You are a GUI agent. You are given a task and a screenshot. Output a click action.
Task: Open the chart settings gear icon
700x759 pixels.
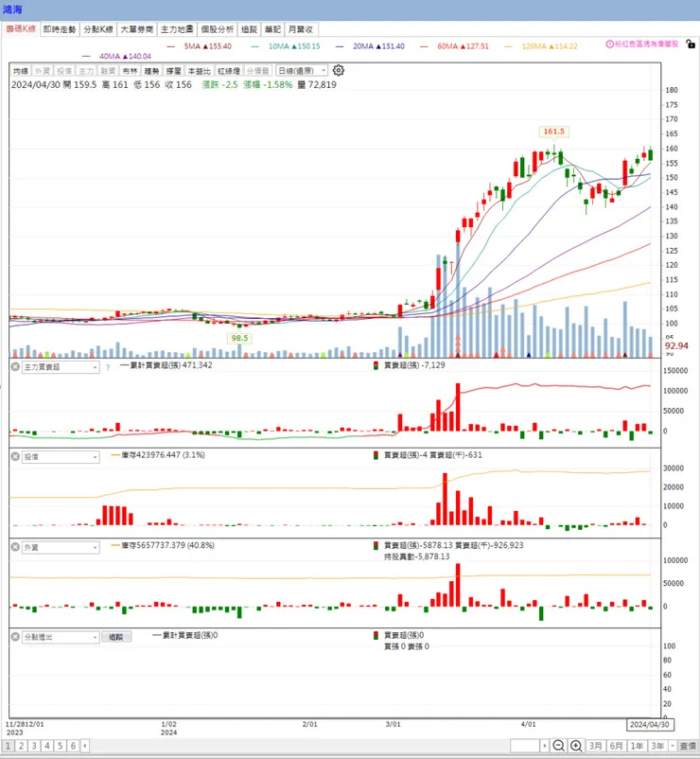click(x=338, y=70)
